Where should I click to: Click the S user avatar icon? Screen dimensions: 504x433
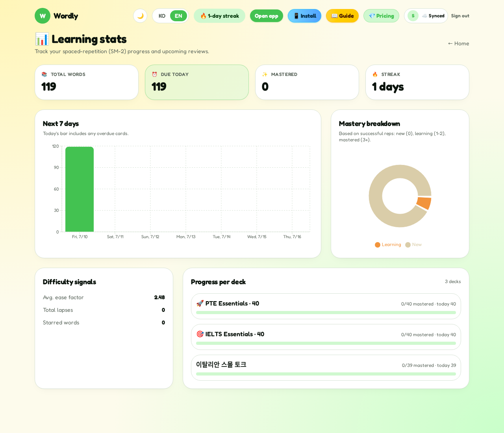(x=413, y=16)
